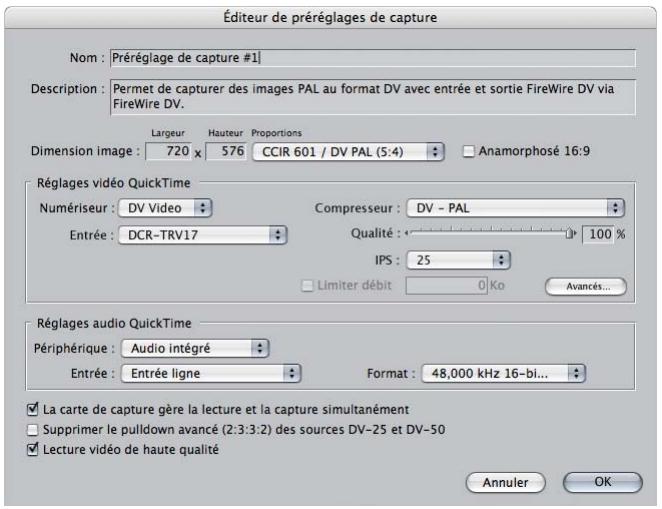The image size is (662, 509).
Task: Open the Proportions dropdown CCIR 601 / DV PAL
Action: (348, 152)
